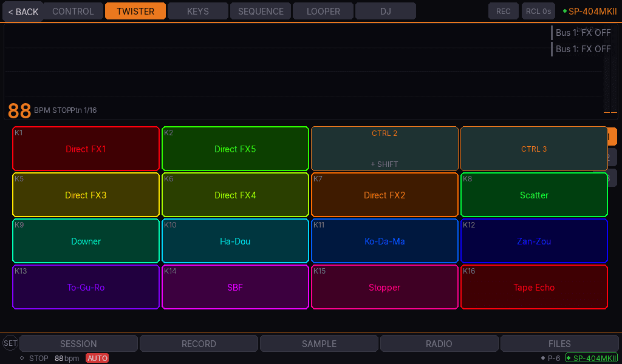Switch to the CONTROL tab

point(73,11)
